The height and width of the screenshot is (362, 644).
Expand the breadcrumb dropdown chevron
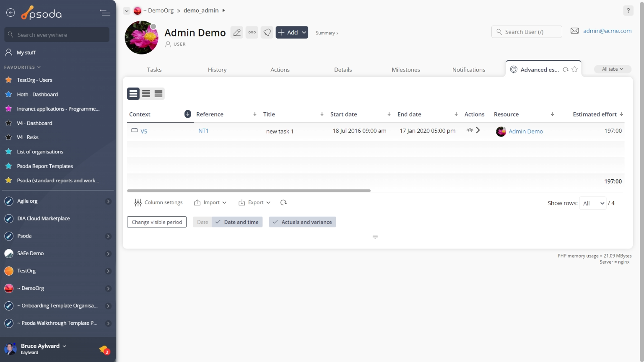[127, 11]
